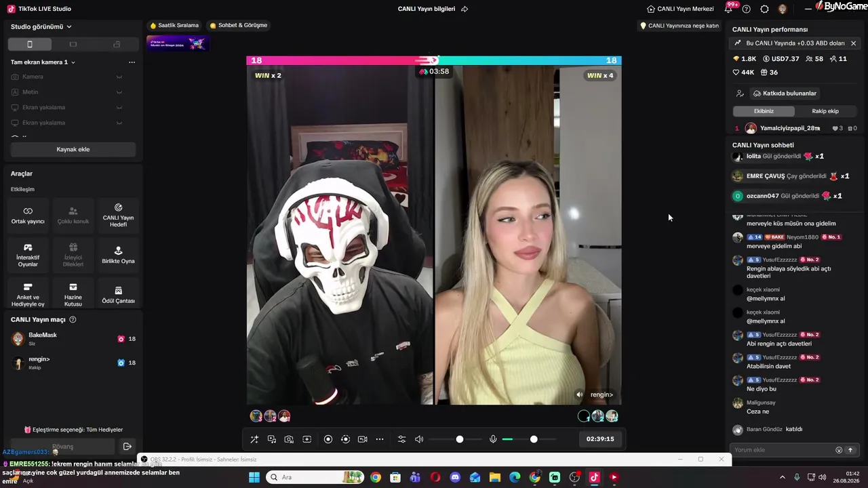Open Hazine Kutusu tool

(x=73, y=294)
